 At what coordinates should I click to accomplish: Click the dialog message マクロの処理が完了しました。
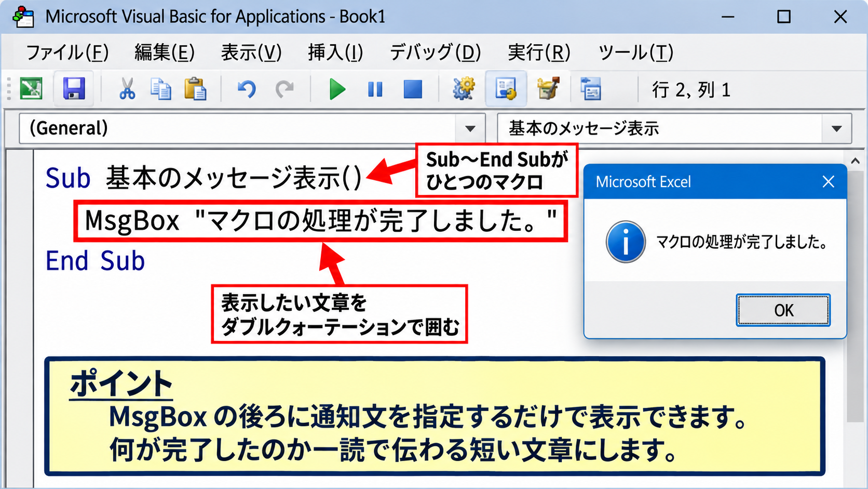coord(741,242)
